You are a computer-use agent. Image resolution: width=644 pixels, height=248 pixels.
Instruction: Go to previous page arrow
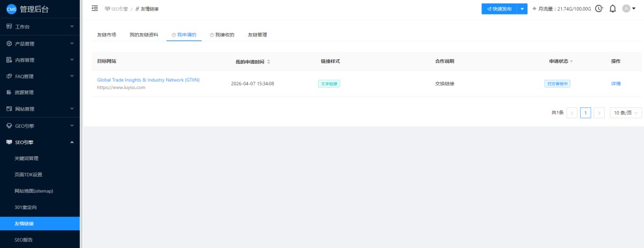[572, 113]
